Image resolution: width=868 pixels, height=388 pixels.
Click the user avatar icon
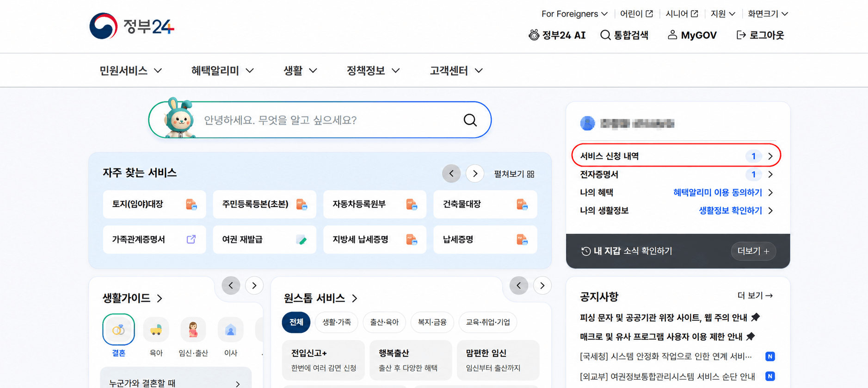coord(587,123)
